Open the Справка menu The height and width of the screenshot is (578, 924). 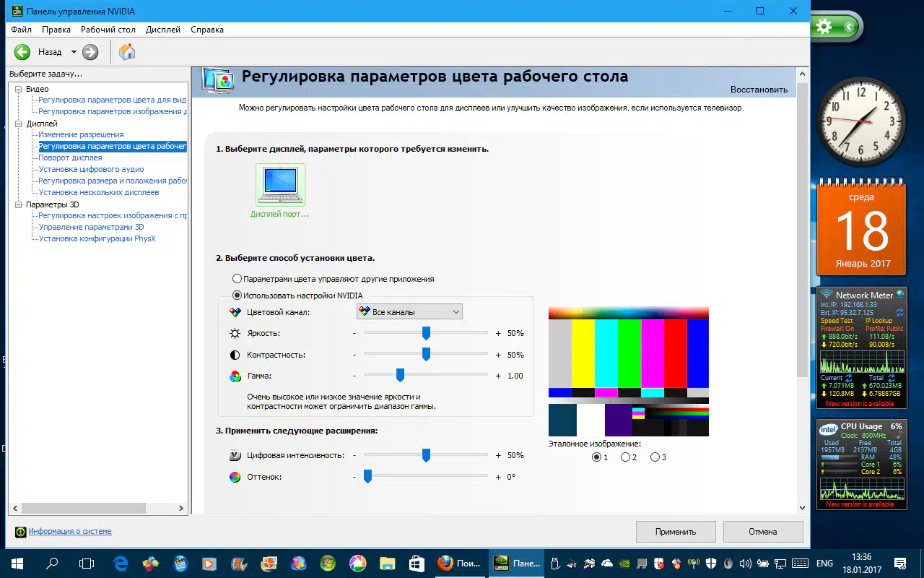tap(207, 30)
